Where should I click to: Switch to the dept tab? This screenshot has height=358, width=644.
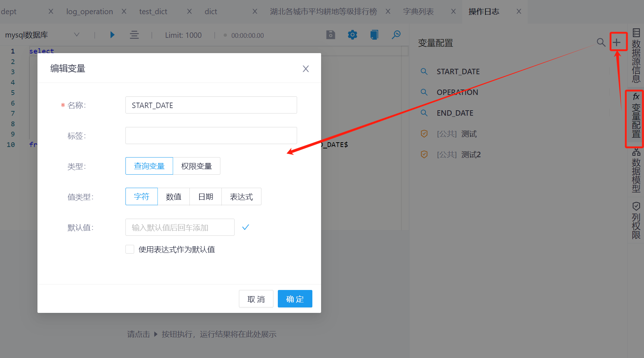(x=9, y=12)
